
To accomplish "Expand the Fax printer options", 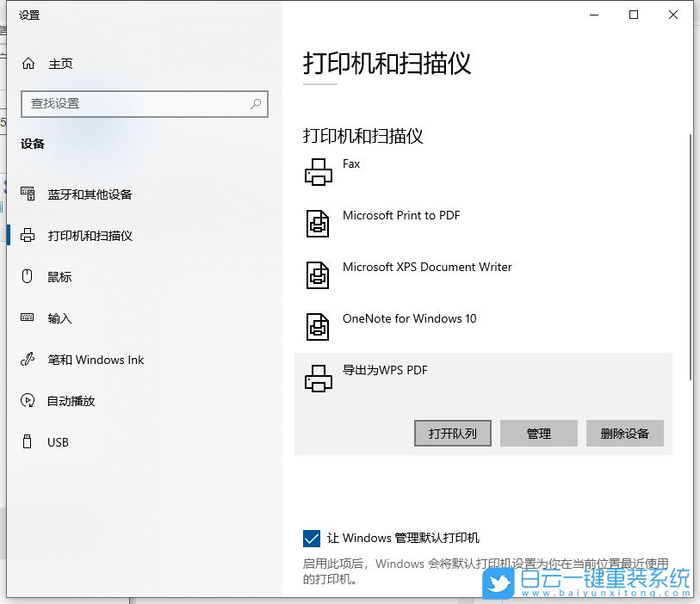I will 350,163.
